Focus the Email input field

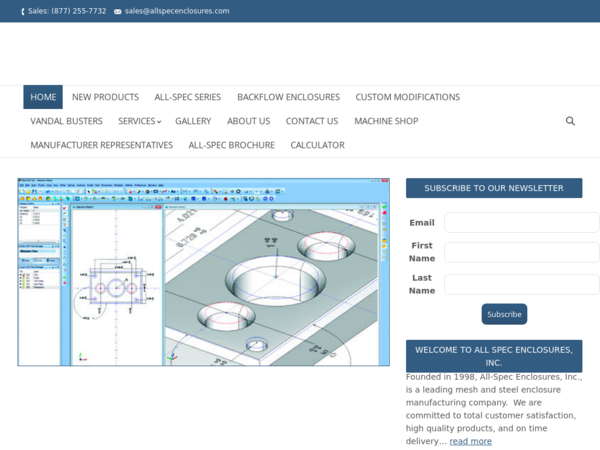(522, 222)
